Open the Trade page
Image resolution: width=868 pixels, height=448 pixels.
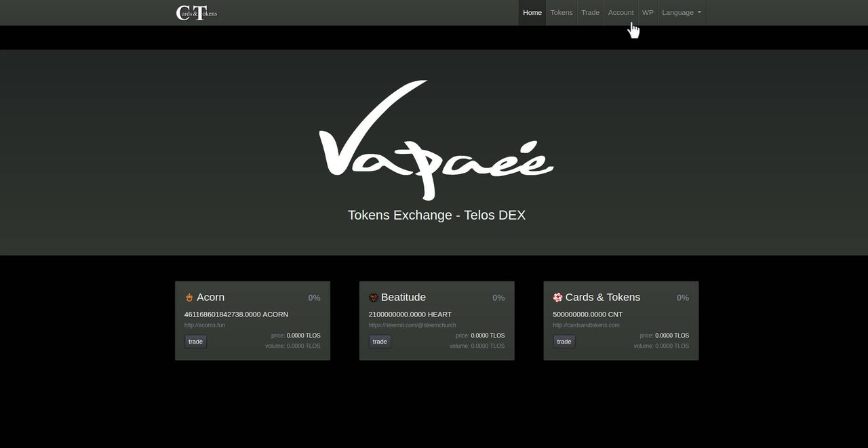click(591, 12)
